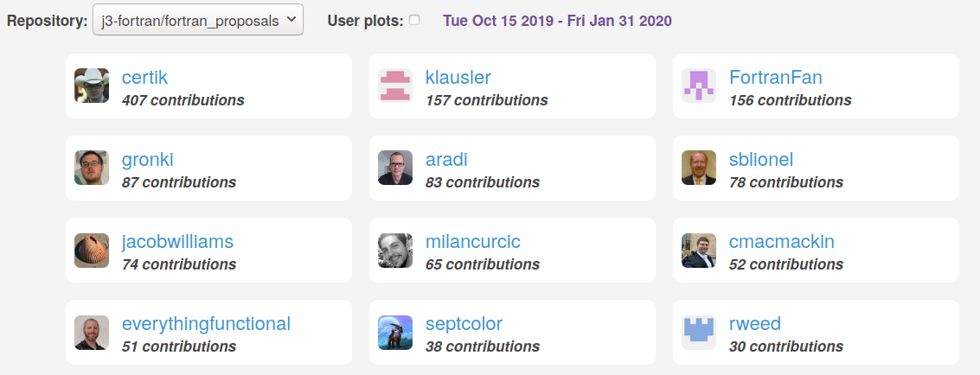Open the certik username link
Viewport: 980px width, 375px height.
144,78
